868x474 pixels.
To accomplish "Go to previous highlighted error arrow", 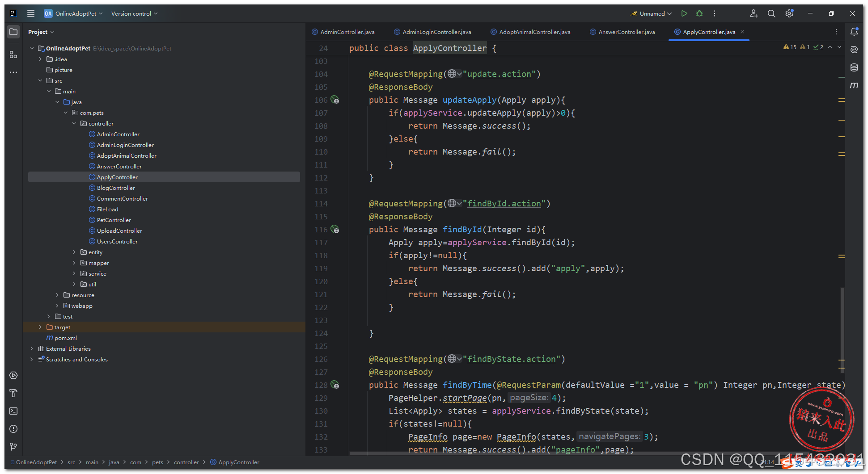I will tap(830, 47).
